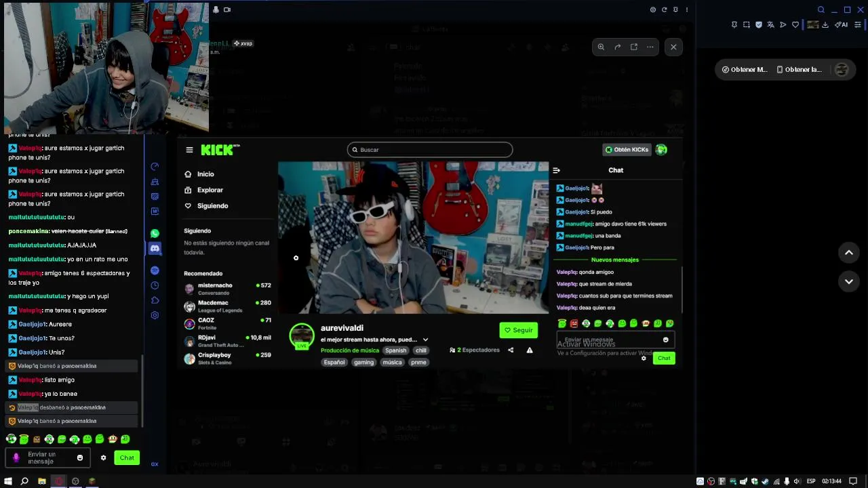Open the top bar vertical dots menu
868x488 pixels.
point(687,9)
